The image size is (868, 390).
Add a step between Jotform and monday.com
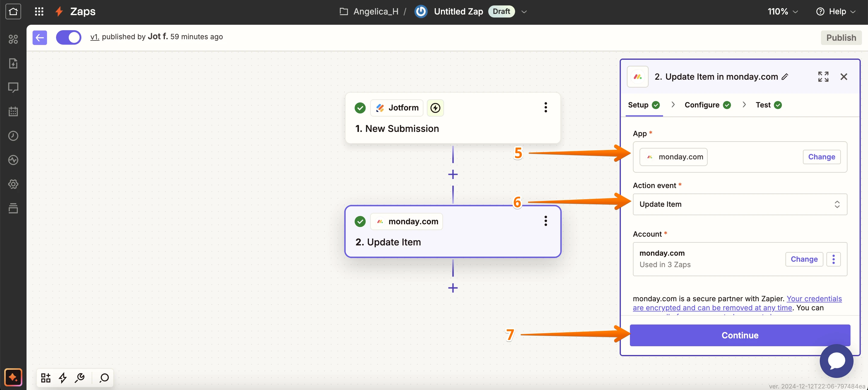pos(452,174)
